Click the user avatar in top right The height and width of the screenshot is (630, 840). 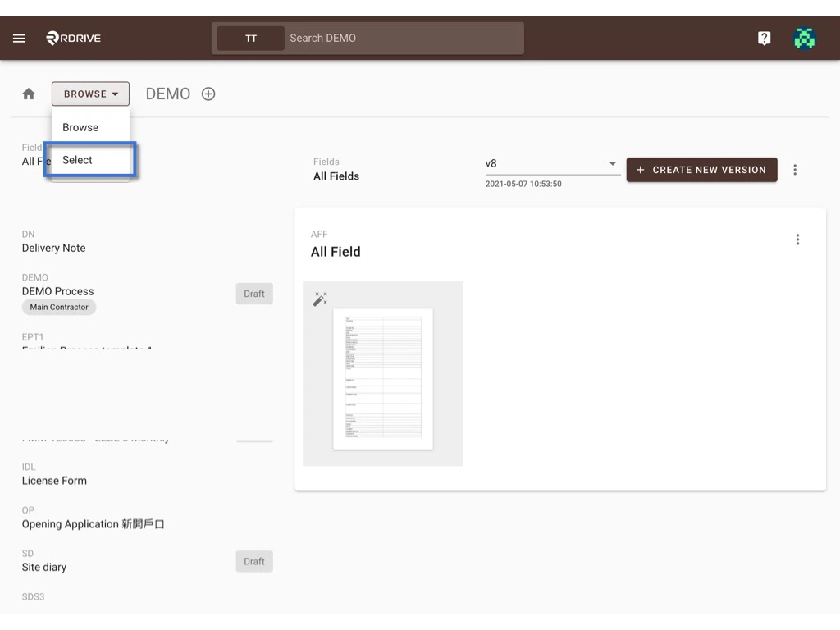pos(804,38)
